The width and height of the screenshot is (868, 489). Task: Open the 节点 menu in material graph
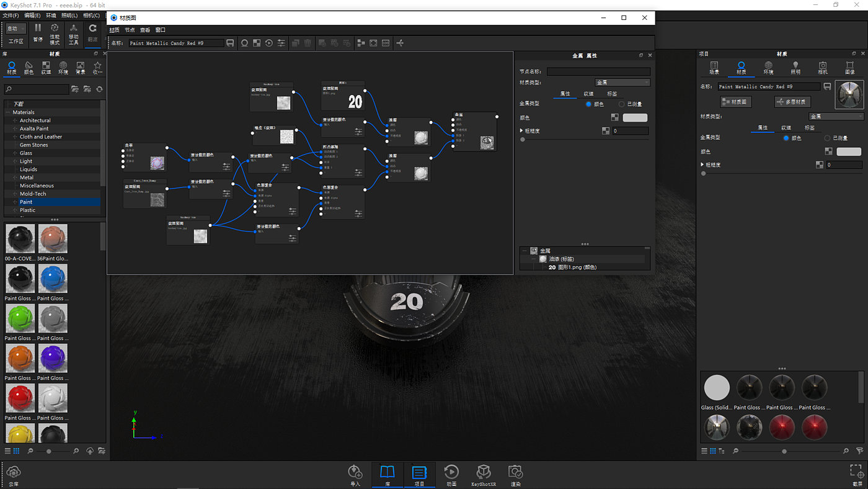(129, 30)
